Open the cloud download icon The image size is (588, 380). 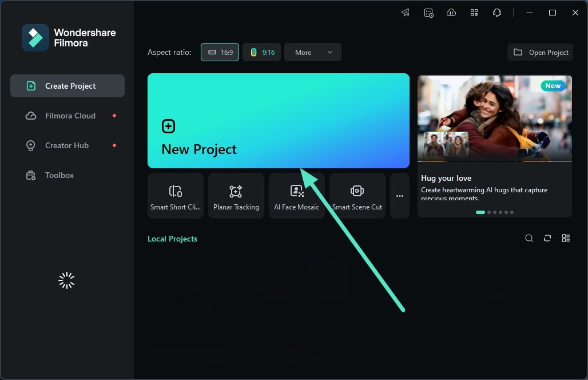click(451, 13)
